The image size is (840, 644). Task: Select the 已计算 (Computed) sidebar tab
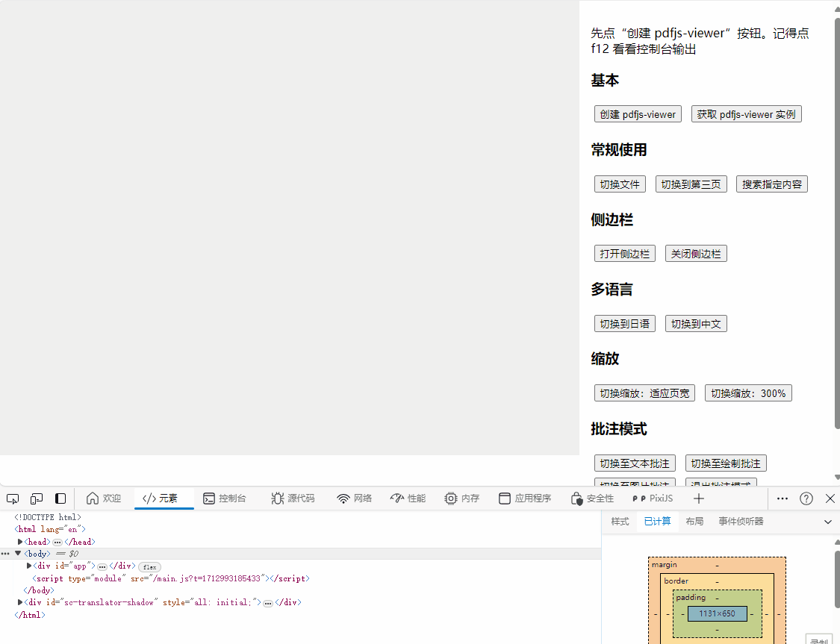coord(657,522)
